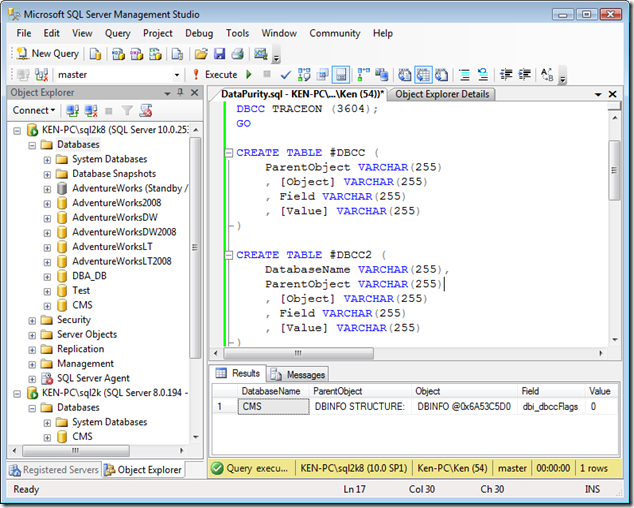Open the File menu
Image resolution: width=634 pixels, height=508 pixels.
pyautogui.click(x=23, y=33)
